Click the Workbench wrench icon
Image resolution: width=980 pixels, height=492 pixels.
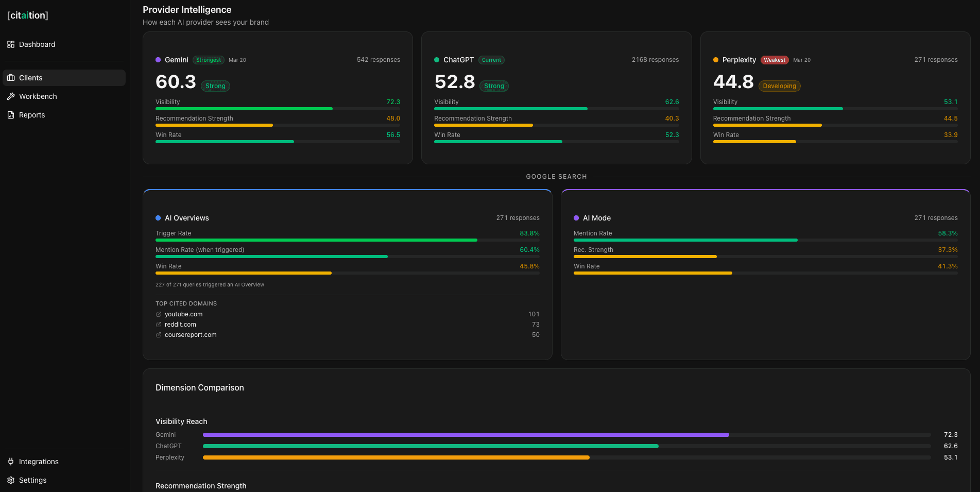coord(11,96)
